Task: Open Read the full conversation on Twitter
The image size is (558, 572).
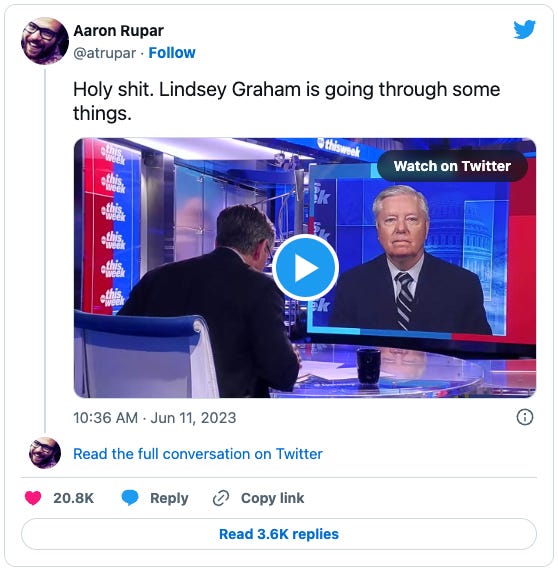Action: tap(198, 454)
